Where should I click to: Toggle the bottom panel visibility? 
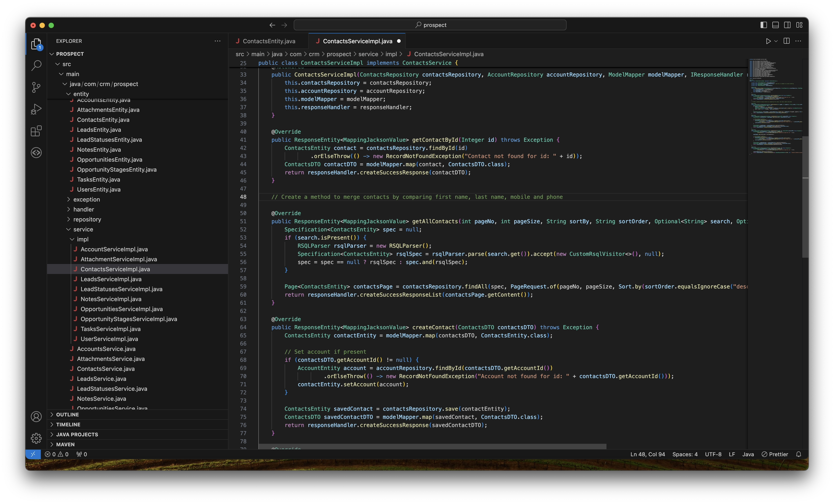(776, 25)
